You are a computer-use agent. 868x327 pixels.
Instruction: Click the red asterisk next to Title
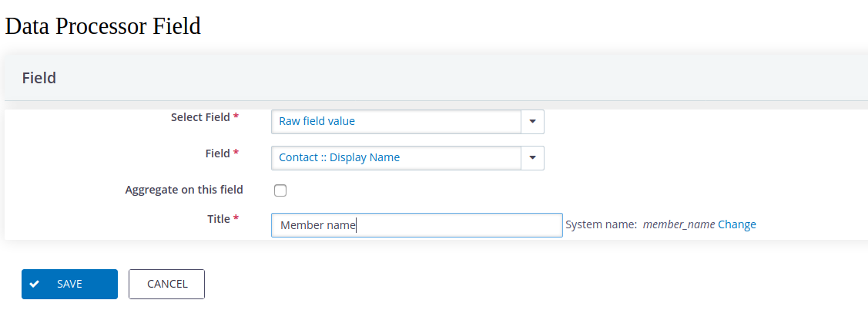point(236,218)
